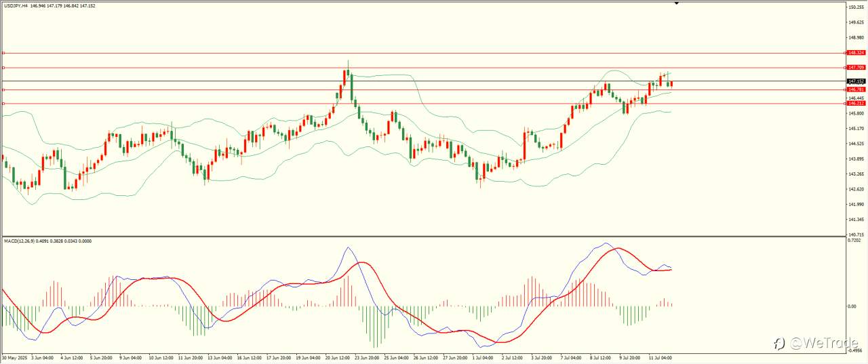Click the 1 Jul 04:00 time label
The image size is (868, 364).
pos(483,357)
